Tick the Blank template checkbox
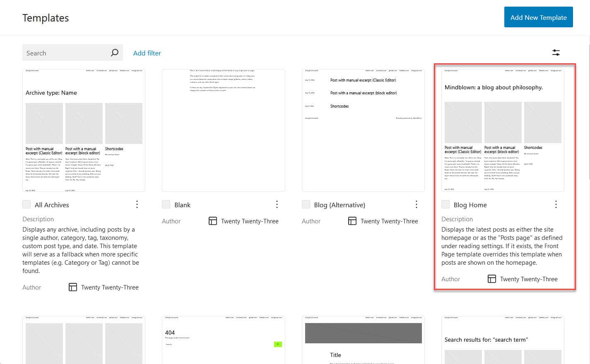This screenshot has width=590, height=364. pos(166,204)
